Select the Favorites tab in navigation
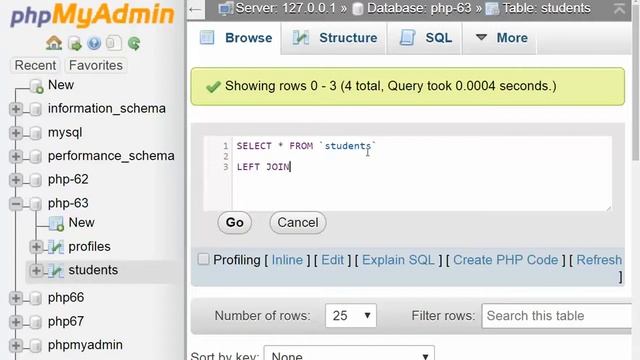Image resolution: width=640 pixels, height=360 pixels. [x=96, y=65]
